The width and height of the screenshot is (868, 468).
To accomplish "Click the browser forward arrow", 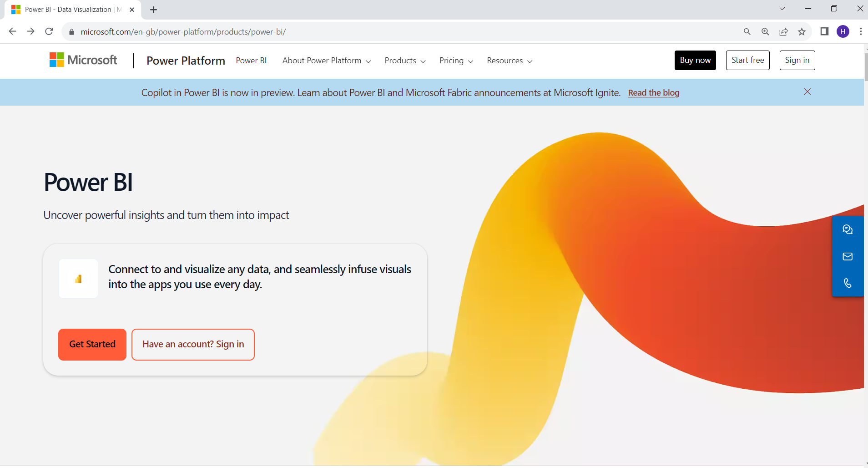I will [30, 31].
